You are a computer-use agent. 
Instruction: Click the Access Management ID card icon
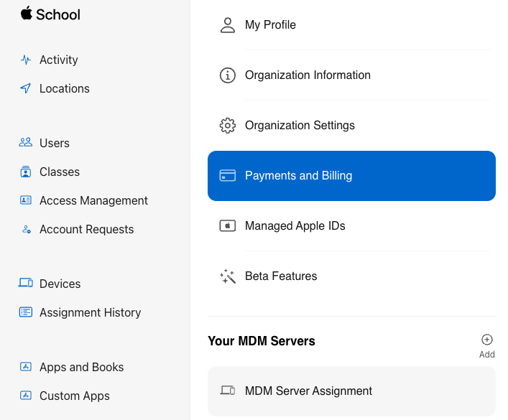pyautogui.click(x=26, y=200)
